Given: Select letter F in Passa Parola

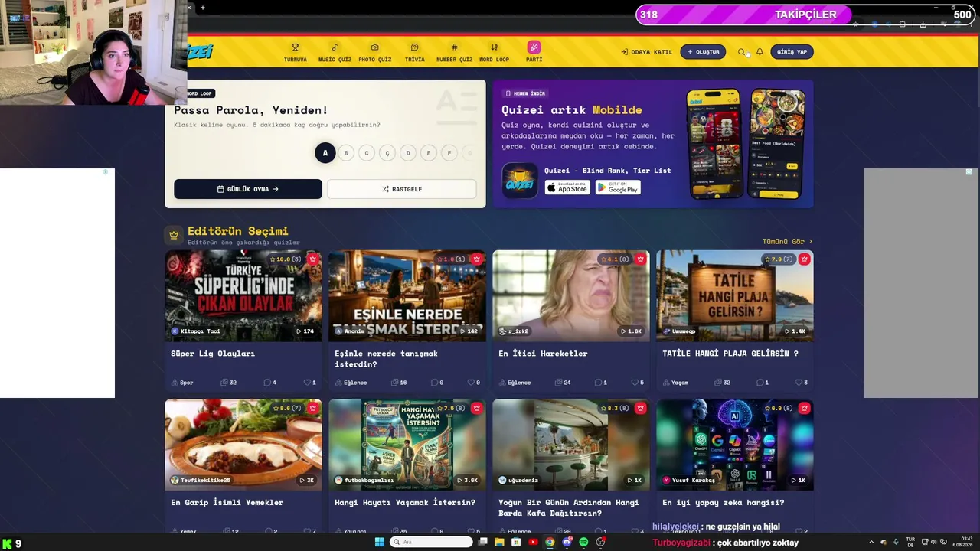Looking at the screenshot, I should coord(449,153).
